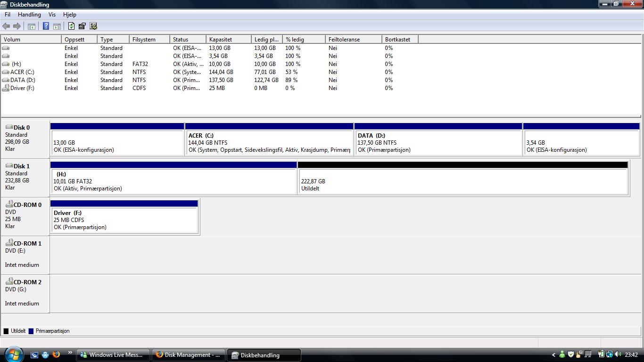This screenshot has width=644, height=362.
Task: Click the DATA (D:) volume icon in list
Action: click(x=6, y=80)
